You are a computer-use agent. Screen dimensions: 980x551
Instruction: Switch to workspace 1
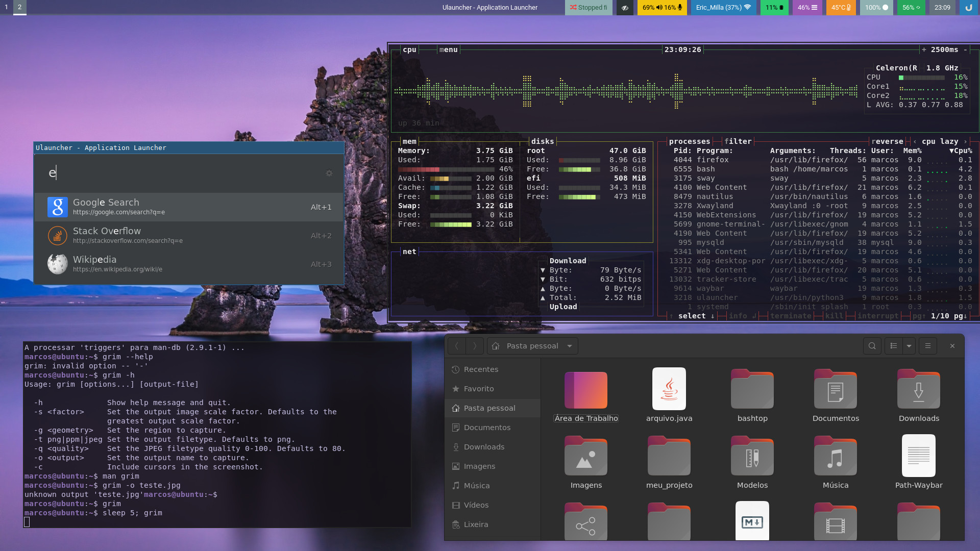click(x=6, y=7)
